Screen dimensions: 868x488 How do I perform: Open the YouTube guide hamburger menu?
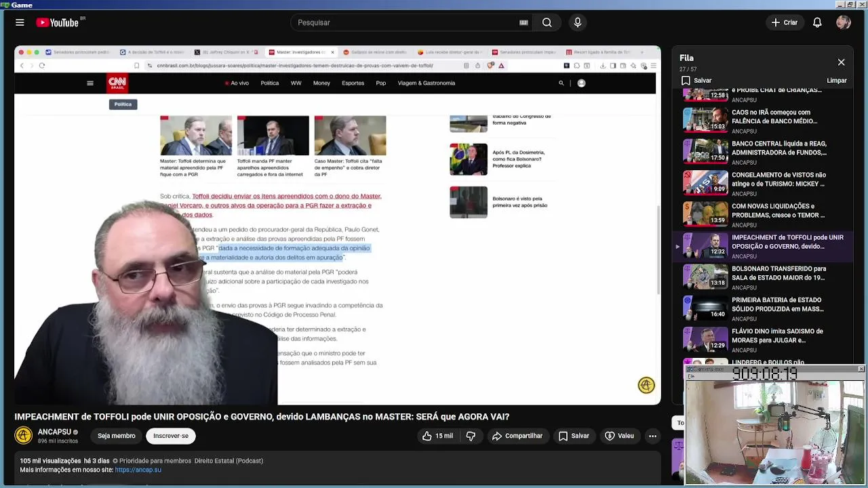(20, 22)
